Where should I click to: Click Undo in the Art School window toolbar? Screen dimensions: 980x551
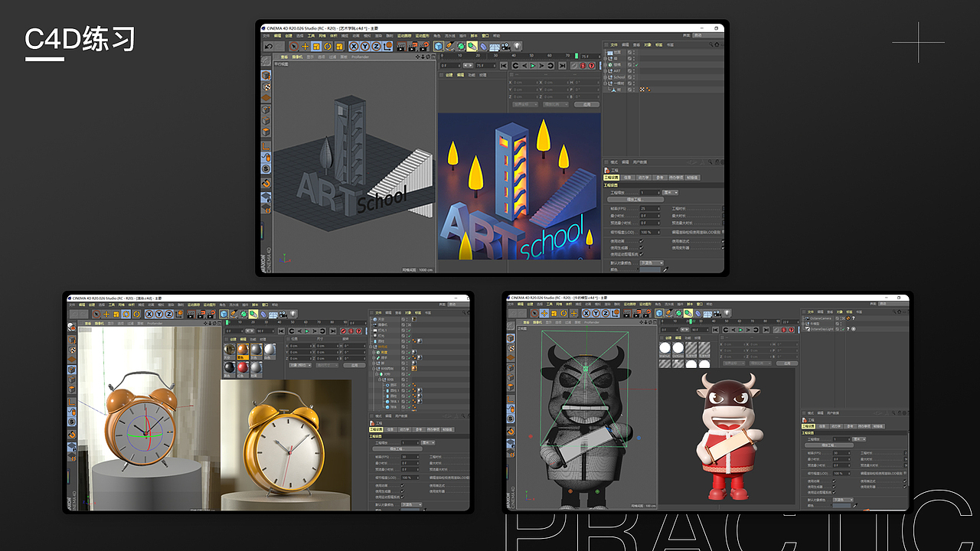269,46
